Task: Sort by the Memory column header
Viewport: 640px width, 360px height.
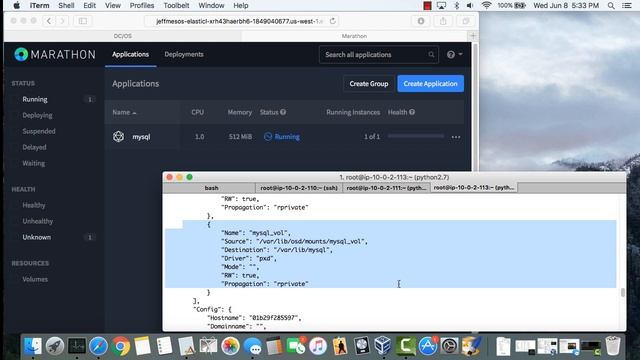Action: click(x=240, y=112)
